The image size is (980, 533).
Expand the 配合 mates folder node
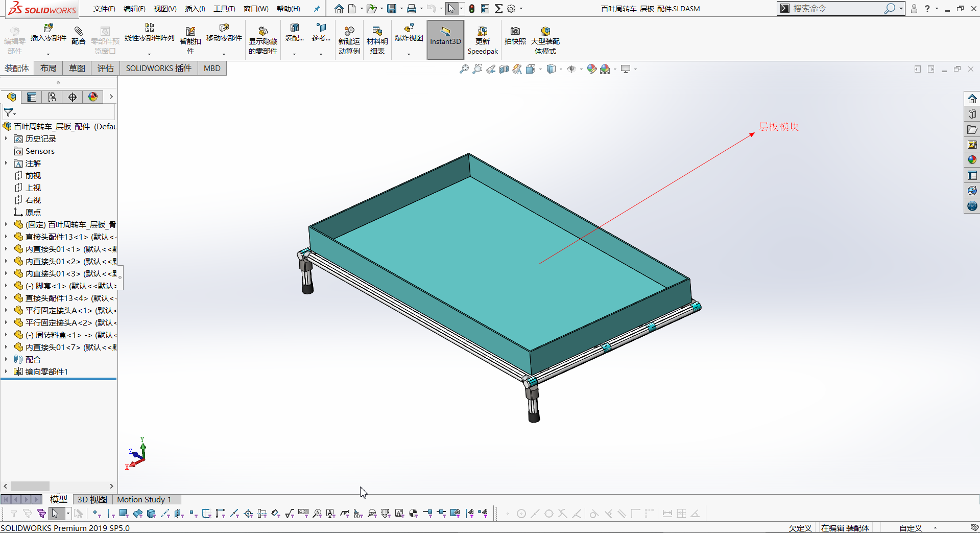point(6,359)
